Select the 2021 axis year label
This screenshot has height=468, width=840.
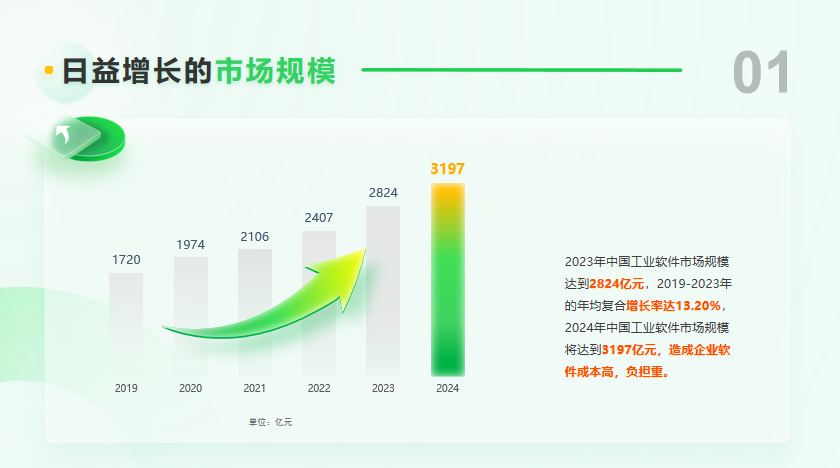coord(254,388)
